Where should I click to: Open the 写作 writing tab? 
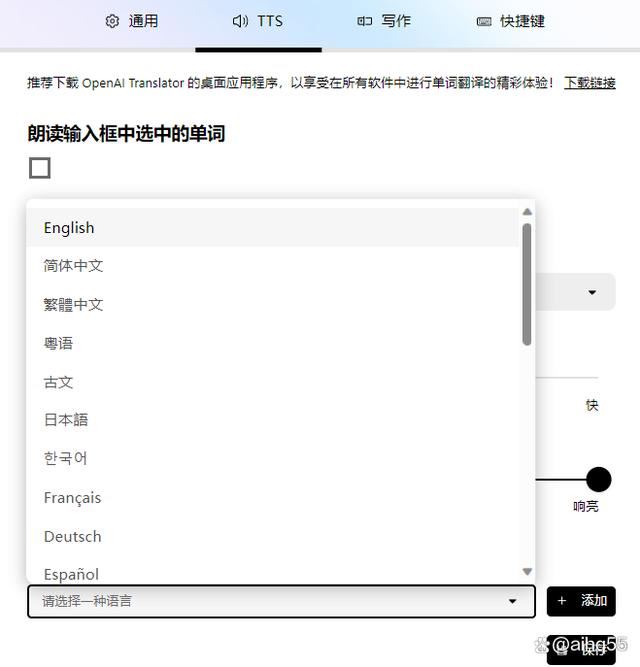coord(384,21)
